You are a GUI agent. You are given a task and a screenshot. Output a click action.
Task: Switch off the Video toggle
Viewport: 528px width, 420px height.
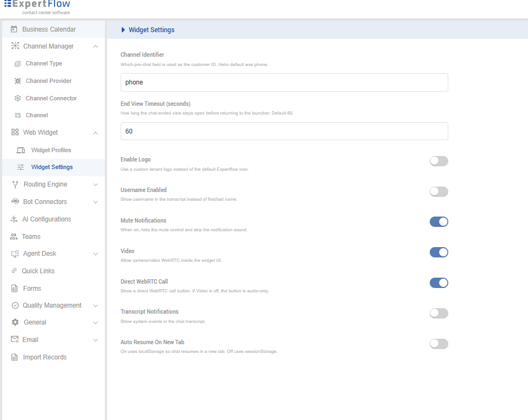pyautogui.click(x=439, y=253)
